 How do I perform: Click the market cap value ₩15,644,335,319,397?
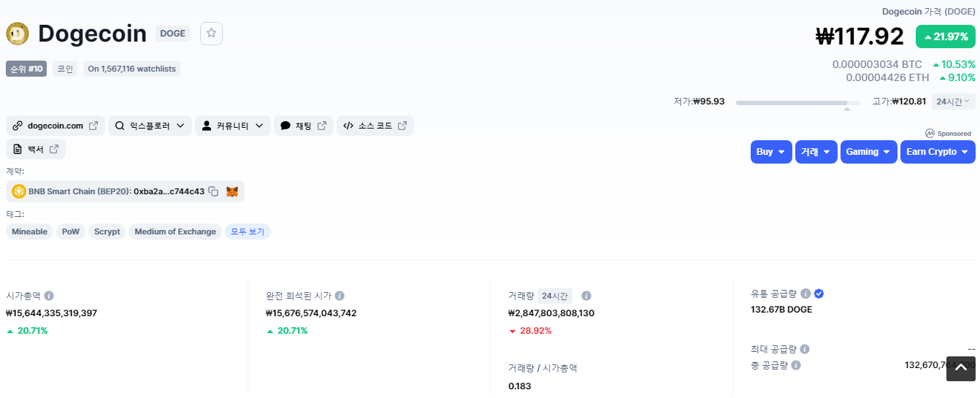point(51,313)
